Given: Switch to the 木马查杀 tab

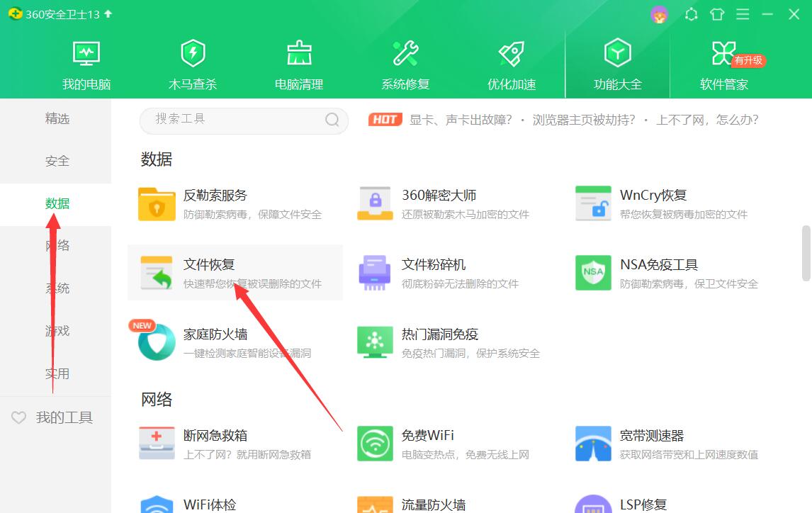Looking at the screenshot, I should click(x=192, y=64).
